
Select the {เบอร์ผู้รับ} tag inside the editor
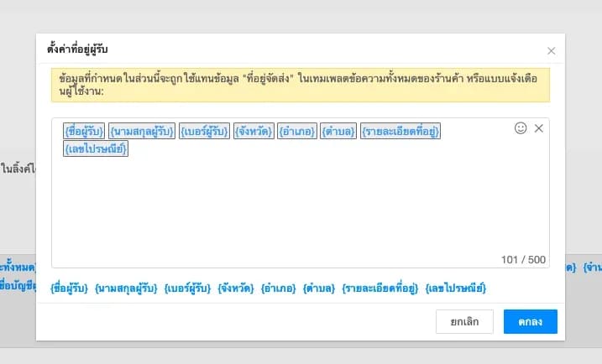click(x=204, y=131)
